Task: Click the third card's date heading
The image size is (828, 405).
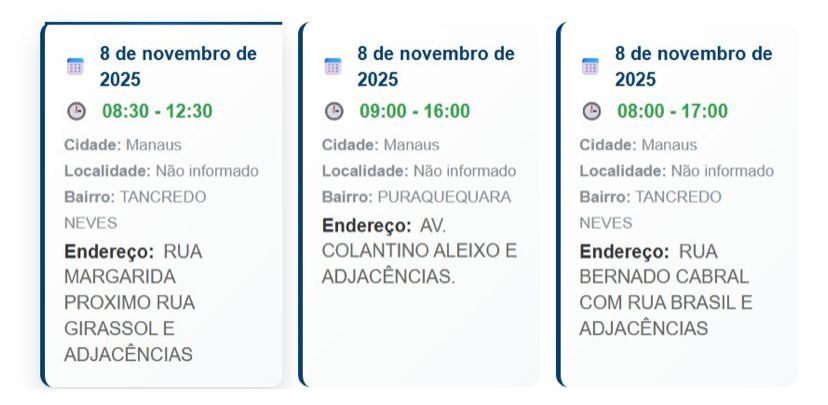Action: (x=693, y=66)
